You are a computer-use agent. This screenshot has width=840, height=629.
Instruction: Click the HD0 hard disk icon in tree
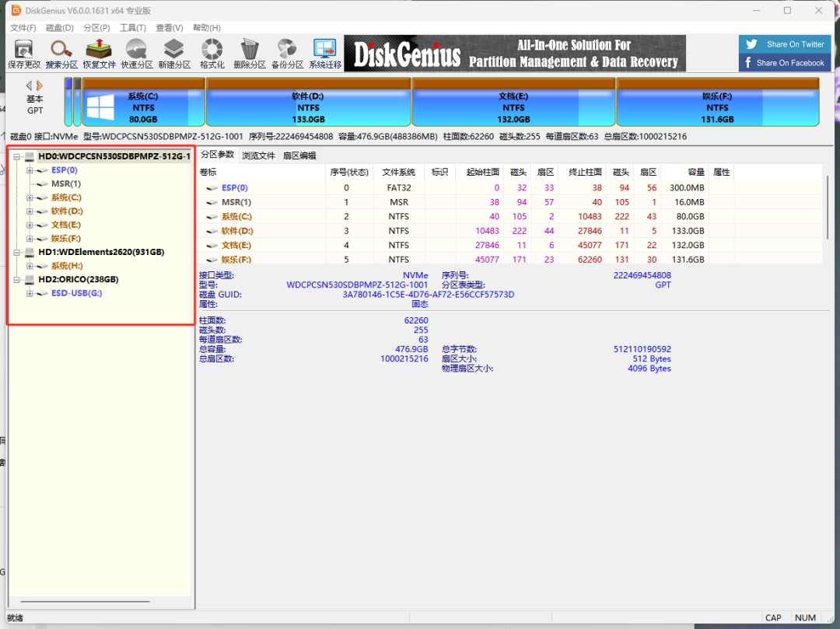tap(30, 156)
